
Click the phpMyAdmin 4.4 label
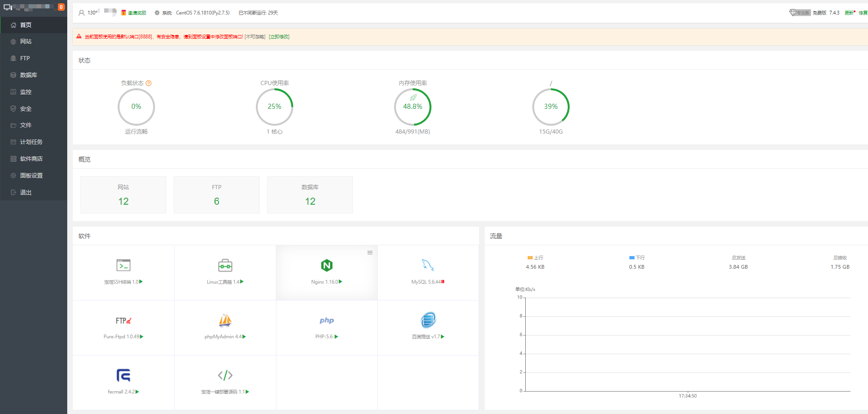tap(223, 337)
